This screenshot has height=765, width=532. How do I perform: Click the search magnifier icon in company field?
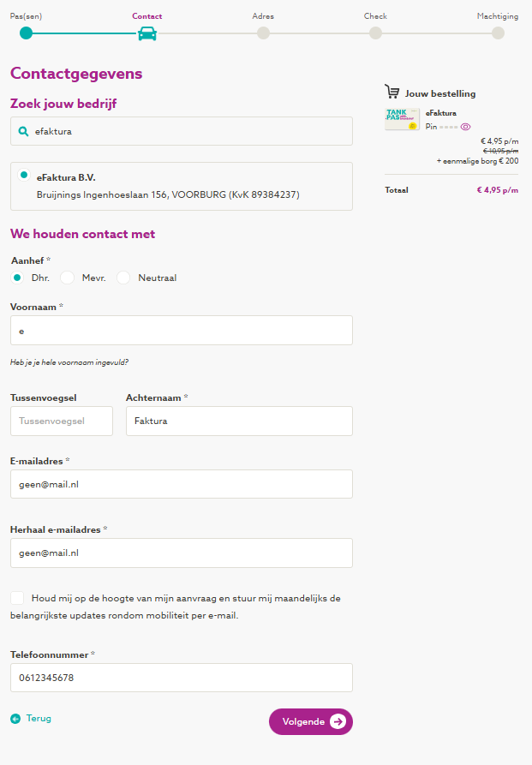[23, 131]
